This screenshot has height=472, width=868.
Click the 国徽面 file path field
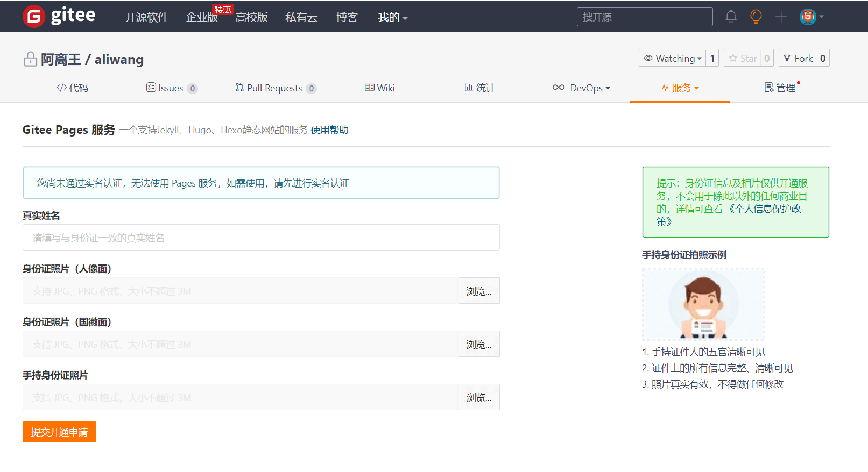coord(240,344)
